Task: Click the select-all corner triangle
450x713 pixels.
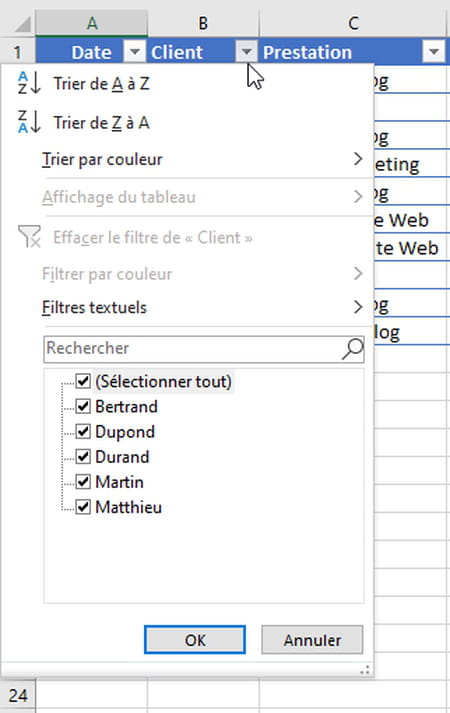Action: pyautogui.click(x=22, y=24)
